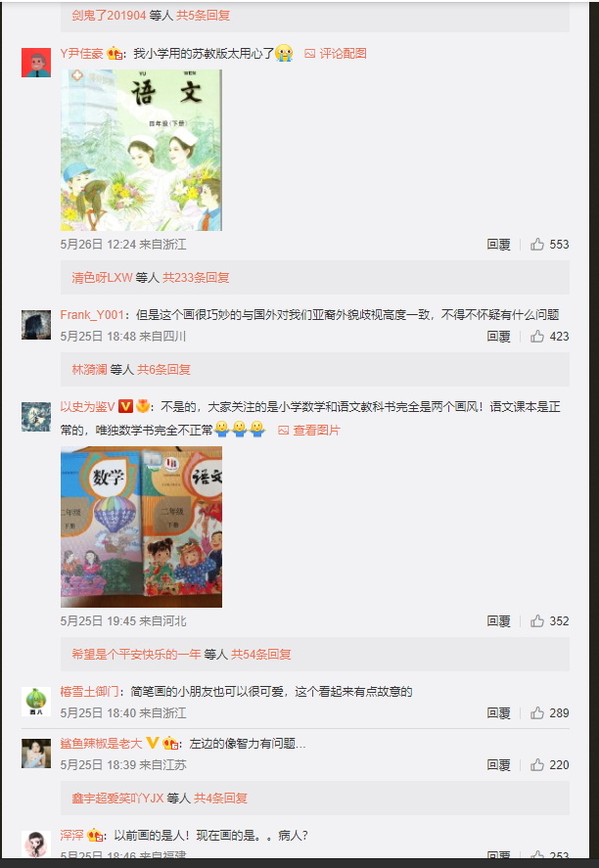Expand 共233条回复 replies thread
Screen dimensions: 599x868
click(x=196, y=277)
